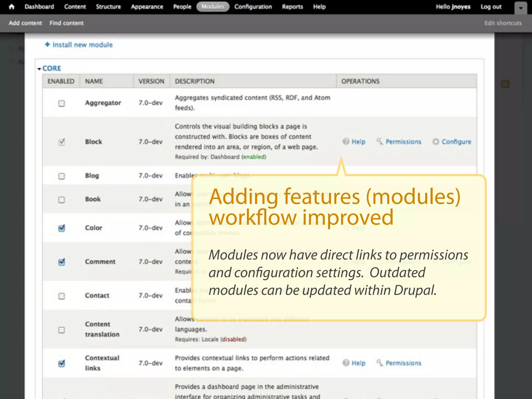Viewport: 532px width, 399px height.
Task: Toggle the shortcuts drawer arrow button
Action: (521, 8)
